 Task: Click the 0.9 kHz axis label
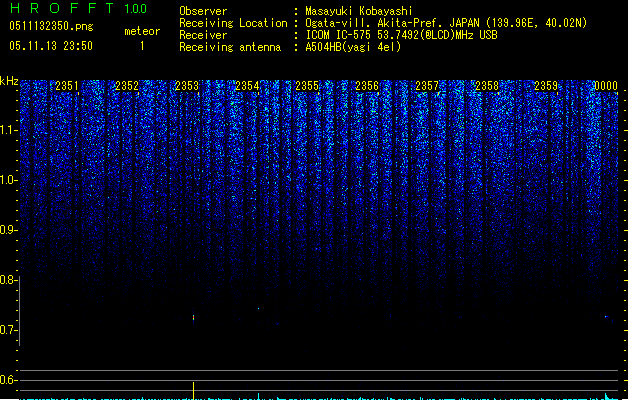tap(8, 230)
